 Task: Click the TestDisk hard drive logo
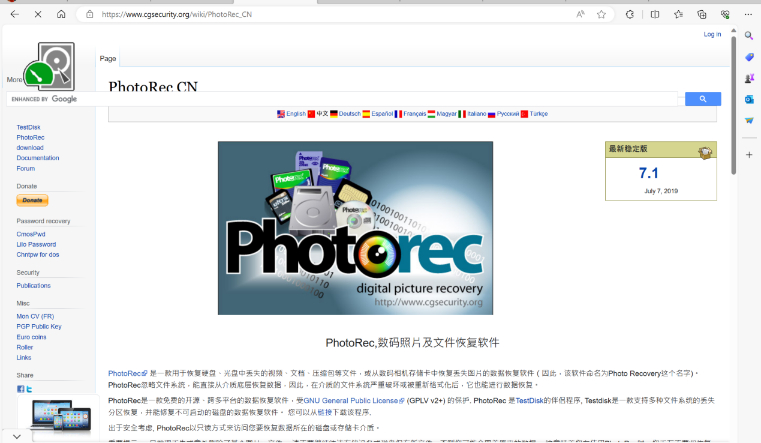[50, 66]
